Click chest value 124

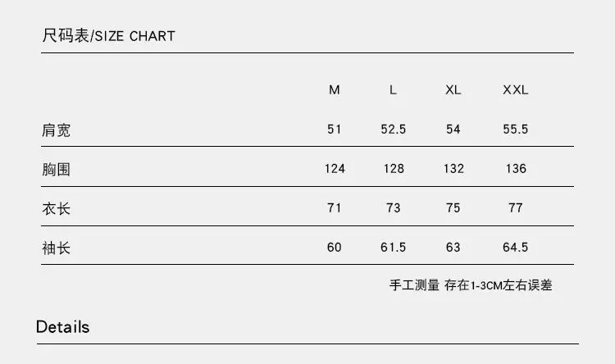coord(335,169)
